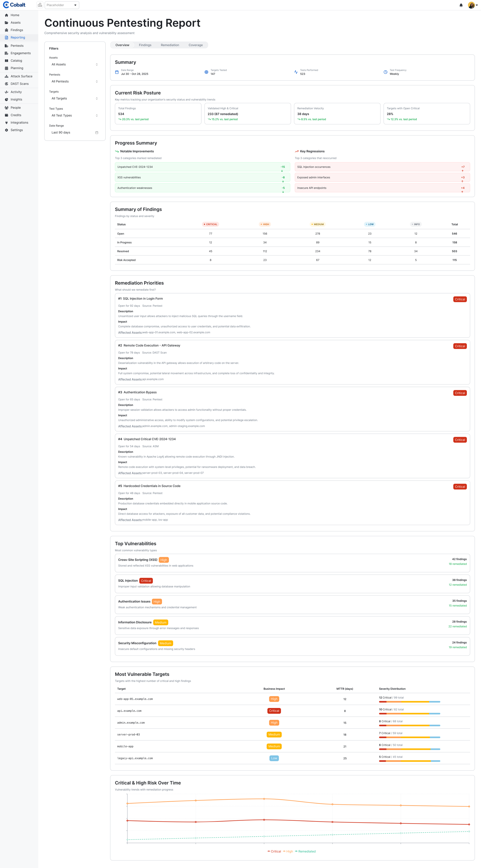Open Credits in the sidebar
481x868 pixels.
pos(19,115)
